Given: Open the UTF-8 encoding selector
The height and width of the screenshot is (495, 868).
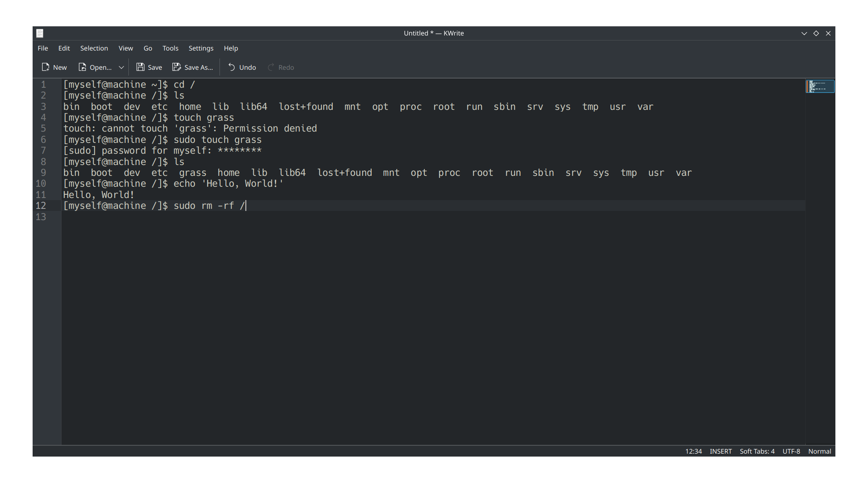Looking at the screenshot, I should click(791, 451).
